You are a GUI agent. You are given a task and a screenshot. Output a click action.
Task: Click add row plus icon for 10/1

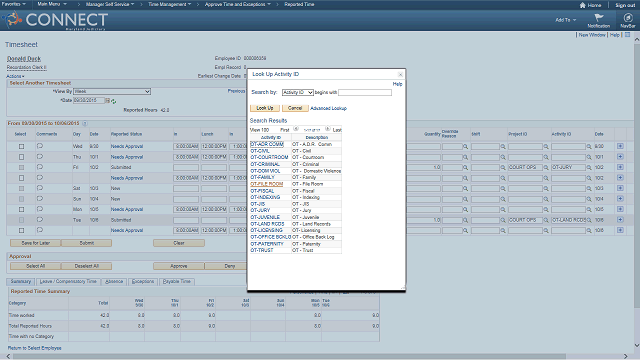[620, 157]
